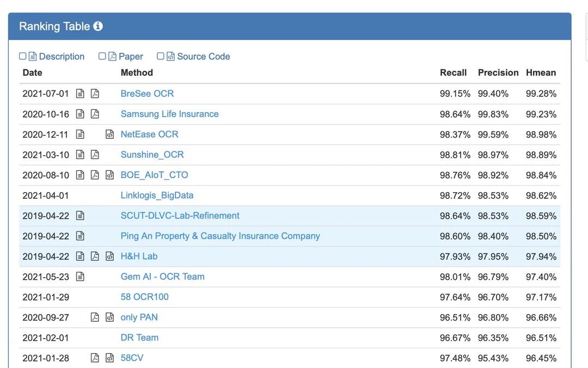The height and width of the screenshot is (368, 588).
Task: Enable the Description checkbox
Action: tap(22, 56)
